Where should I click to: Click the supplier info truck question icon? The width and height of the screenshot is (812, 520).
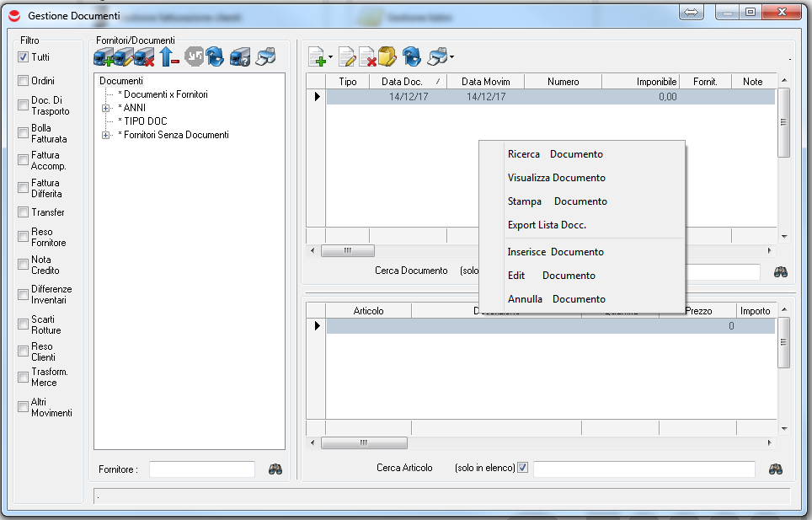coord(239,57)
